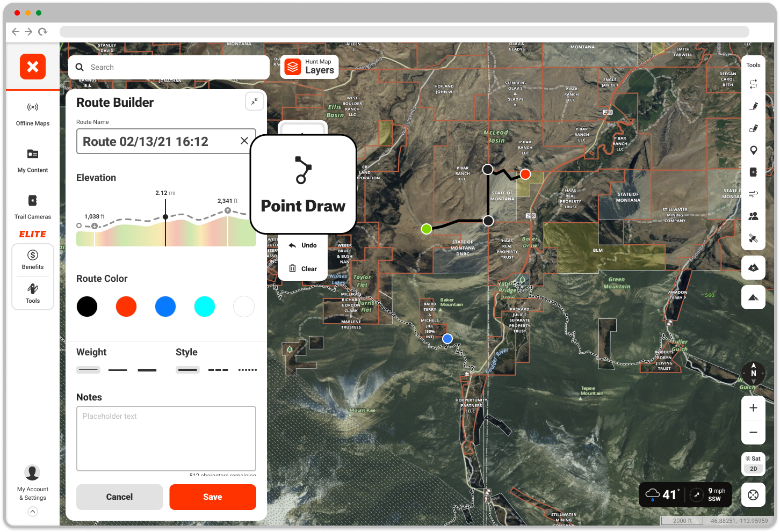The image size is (780, 532).
Task: Click the 2.12 mi elevation marker
Action: [165, 217]
